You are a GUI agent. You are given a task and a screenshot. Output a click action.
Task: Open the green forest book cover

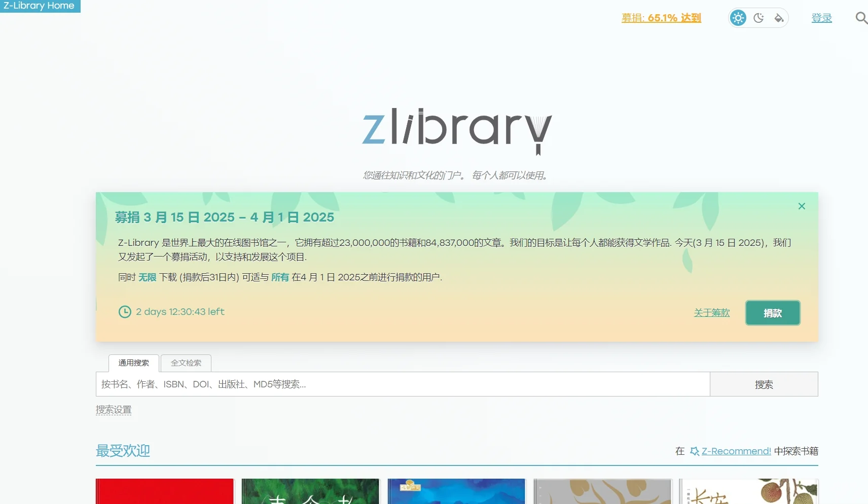(x=310, y=491)
